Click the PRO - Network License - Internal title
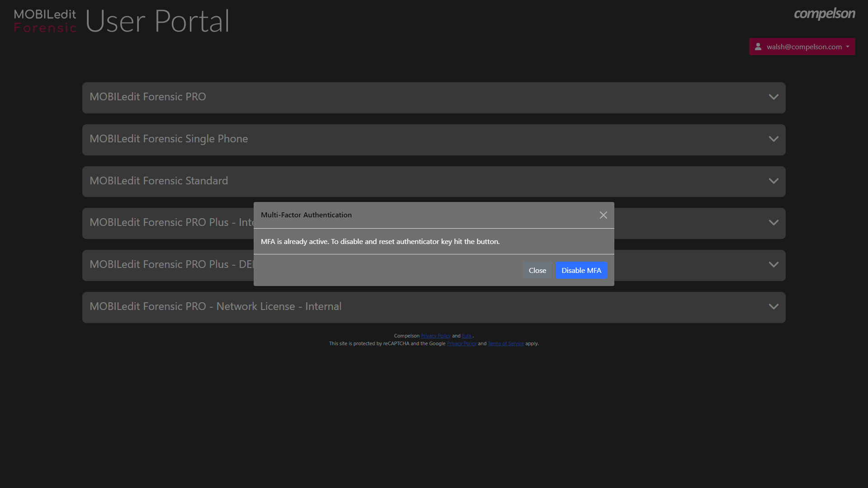The image size is (868, 488). tap(216, 306)
